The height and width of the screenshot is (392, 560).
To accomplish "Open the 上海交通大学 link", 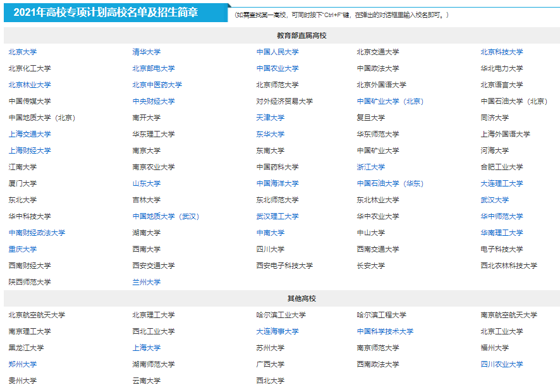I will click(x=30, y=134).
